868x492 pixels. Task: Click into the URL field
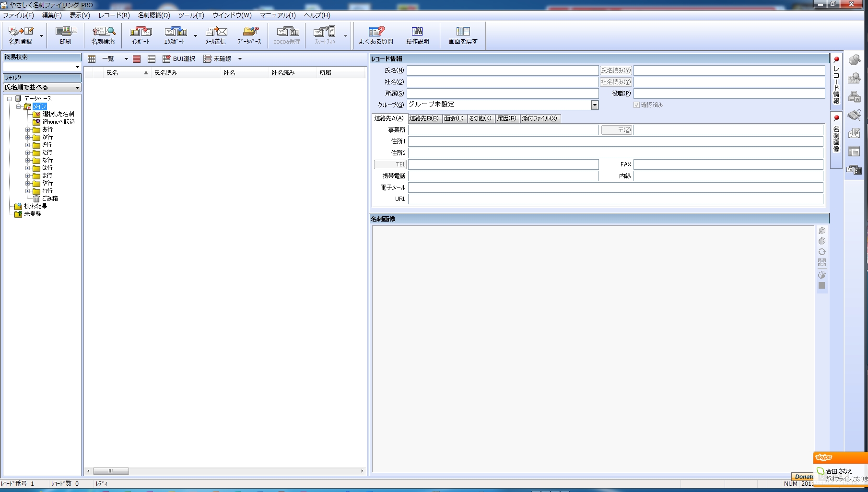coord(616,199)
